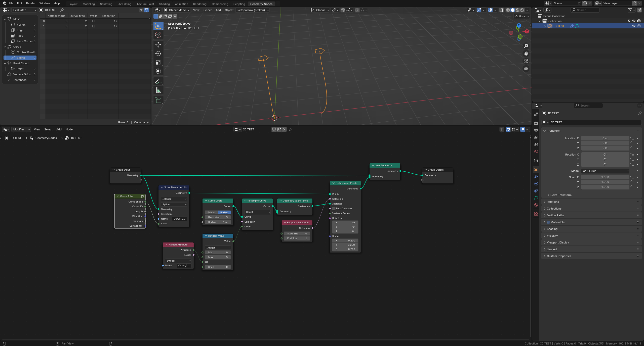Toggle proportional editing in viewport header
Screen dimensions: 644x346
pos(357,10)
